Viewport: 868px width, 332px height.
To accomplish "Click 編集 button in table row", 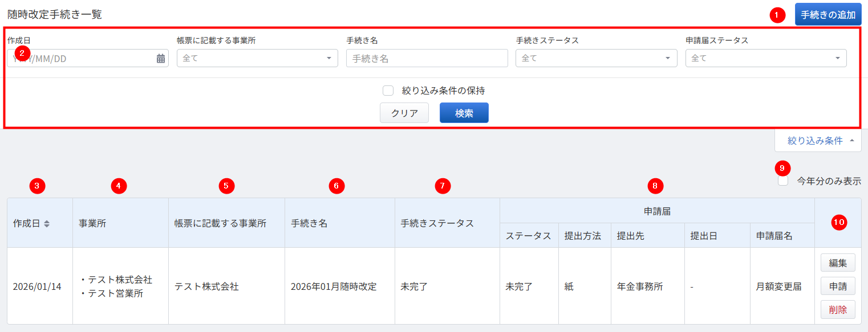I will 837,263.
